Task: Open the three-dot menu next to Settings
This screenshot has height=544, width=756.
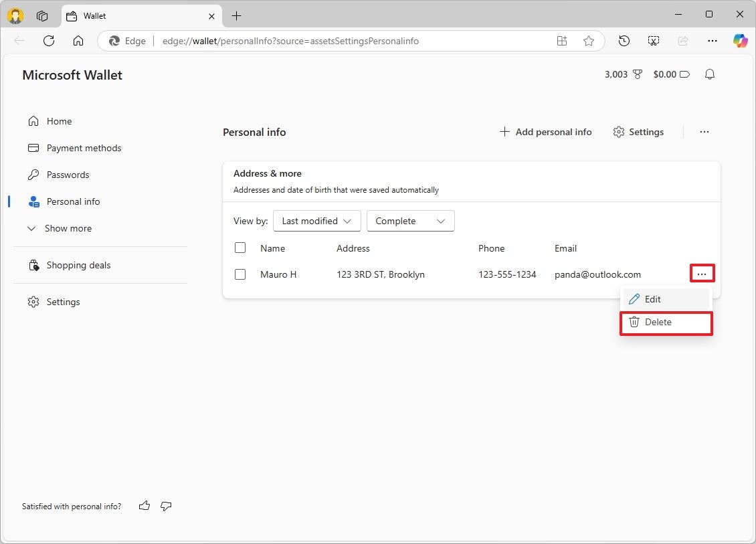Action: [704, 132]
